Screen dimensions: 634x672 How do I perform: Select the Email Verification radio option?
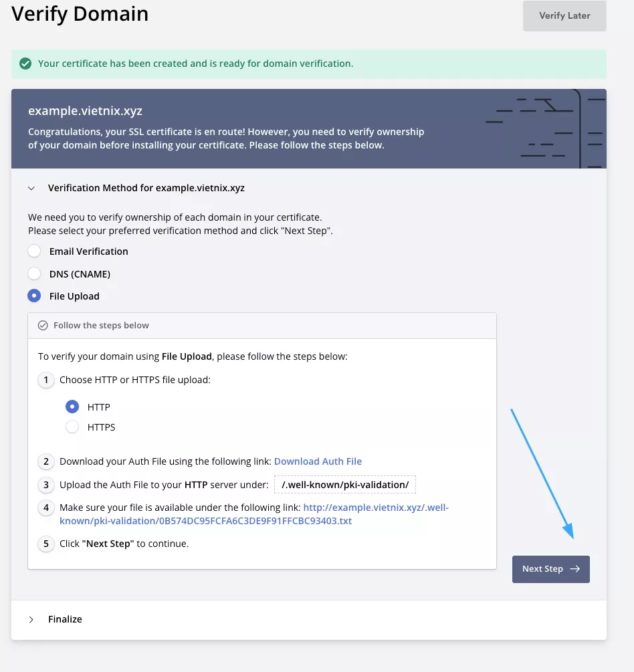coord(34,251)
